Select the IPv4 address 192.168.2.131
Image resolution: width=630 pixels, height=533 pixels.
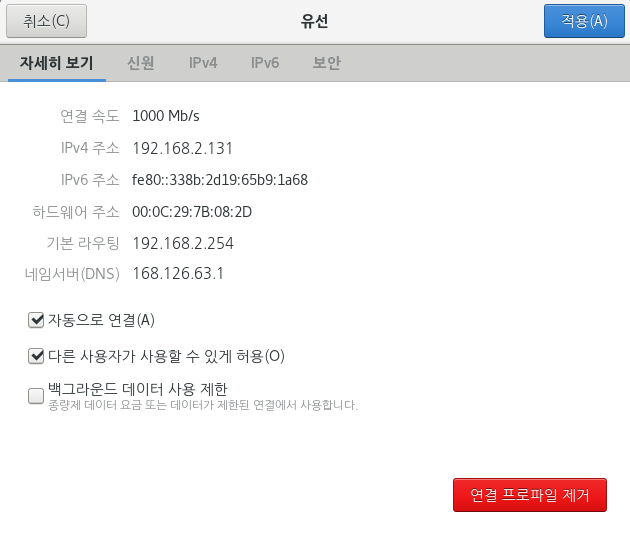182,148
